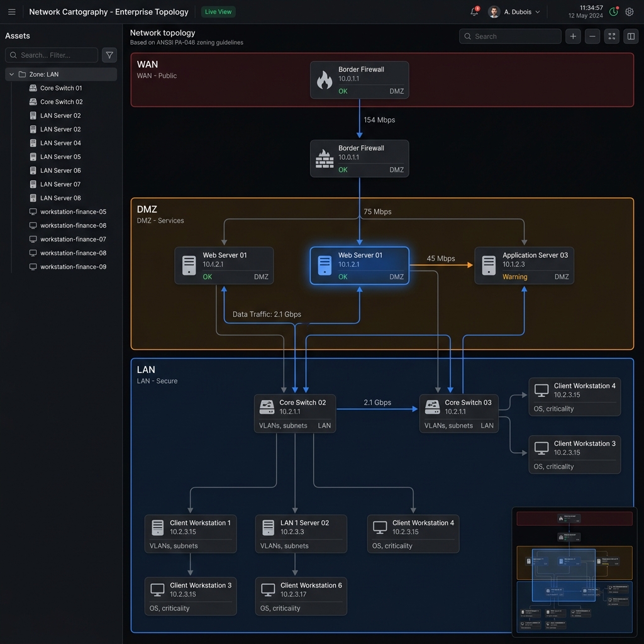This screenshot has height=644, width=644.
Task: Click the green clock status icon
Action: tap(614, 12)
